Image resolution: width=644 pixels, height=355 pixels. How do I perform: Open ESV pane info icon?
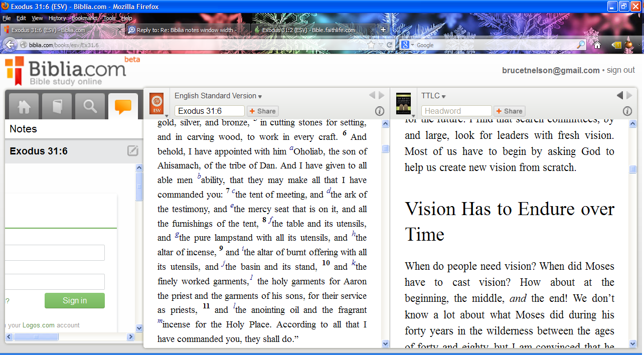pyautogui.click(x=380, y=111)
